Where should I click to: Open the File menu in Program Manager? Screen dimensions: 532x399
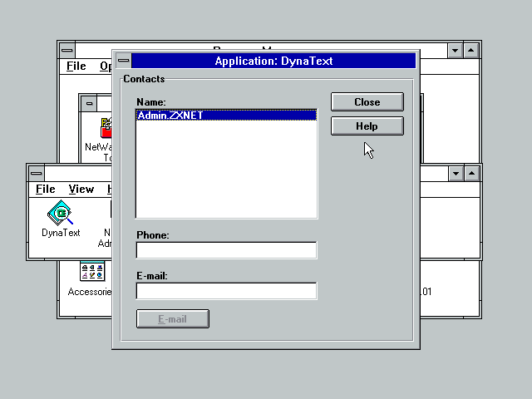point(76,66)
